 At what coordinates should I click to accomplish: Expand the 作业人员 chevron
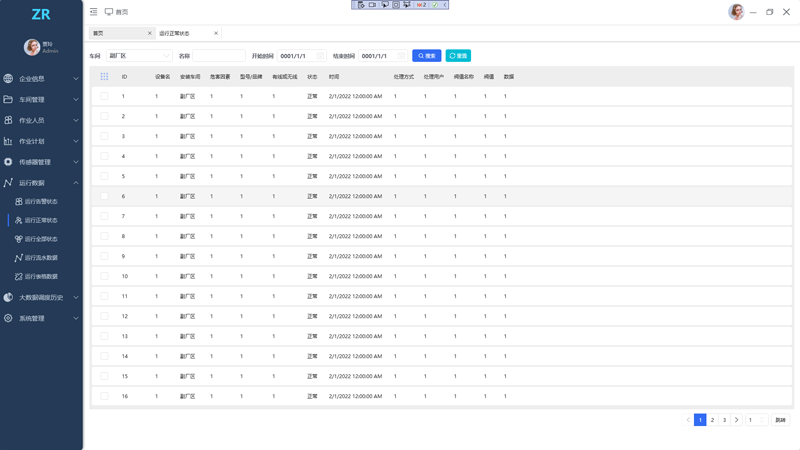tap(76, 120)
